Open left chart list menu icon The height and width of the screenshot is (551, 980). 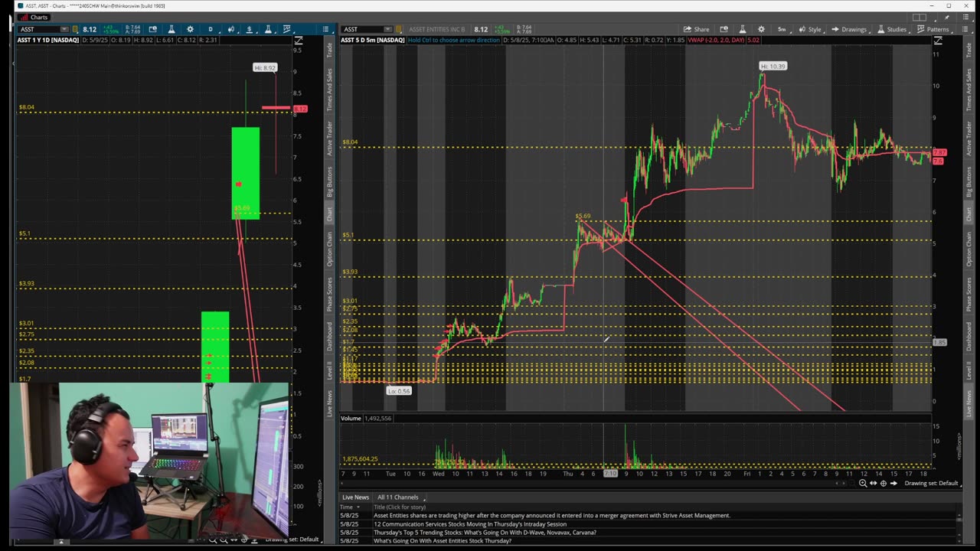click(326, 29)
